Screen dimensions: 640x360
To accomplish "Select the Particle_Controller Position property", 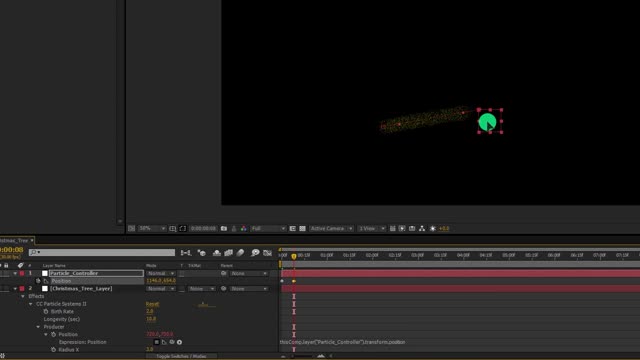I will pos(61,281).
